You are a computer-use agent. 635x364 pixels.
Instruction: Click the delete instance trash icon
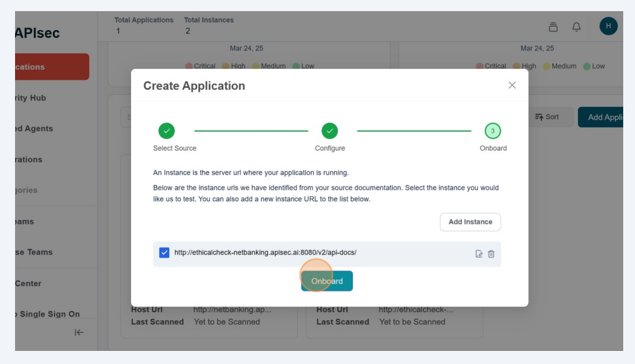click(x=491, y=254)
